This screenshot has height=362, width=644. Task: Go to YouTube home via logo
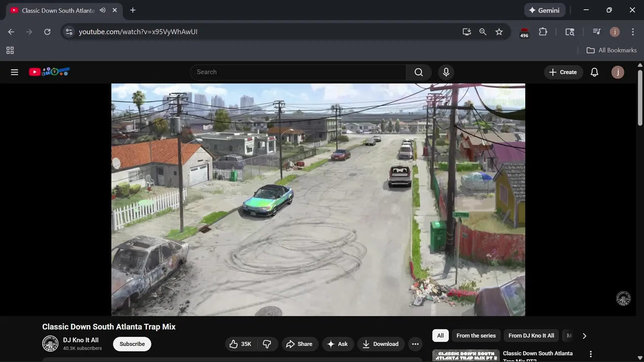coord(49,72)
